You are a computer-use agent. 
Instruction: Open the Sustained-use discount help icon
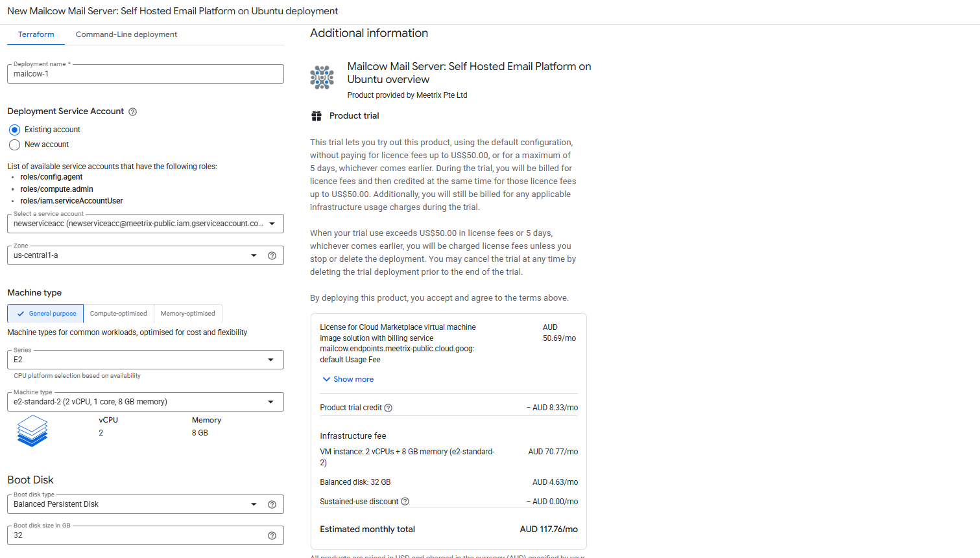[405, 502]
